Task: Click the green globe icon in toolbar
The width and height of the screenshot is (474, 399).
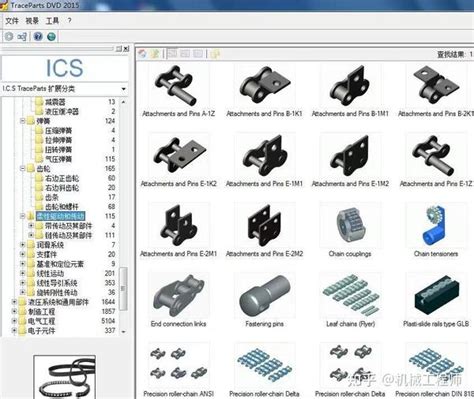Action: pyautogui.click(x=51, y=36)
